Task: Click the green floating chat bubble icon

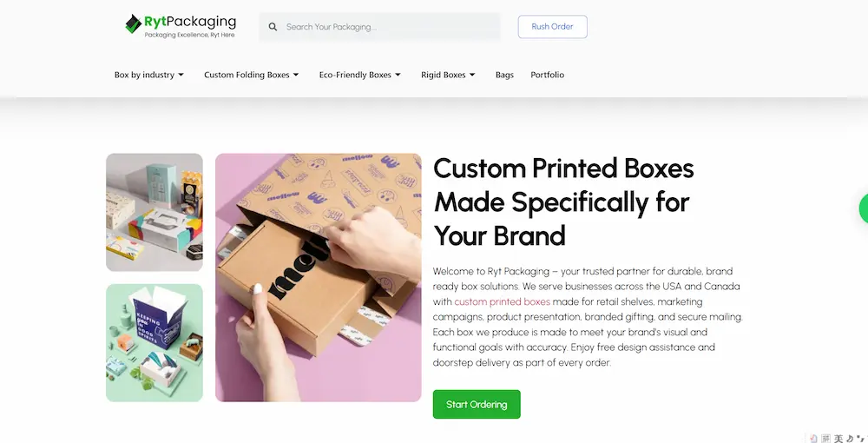Action: click(864, 208)
